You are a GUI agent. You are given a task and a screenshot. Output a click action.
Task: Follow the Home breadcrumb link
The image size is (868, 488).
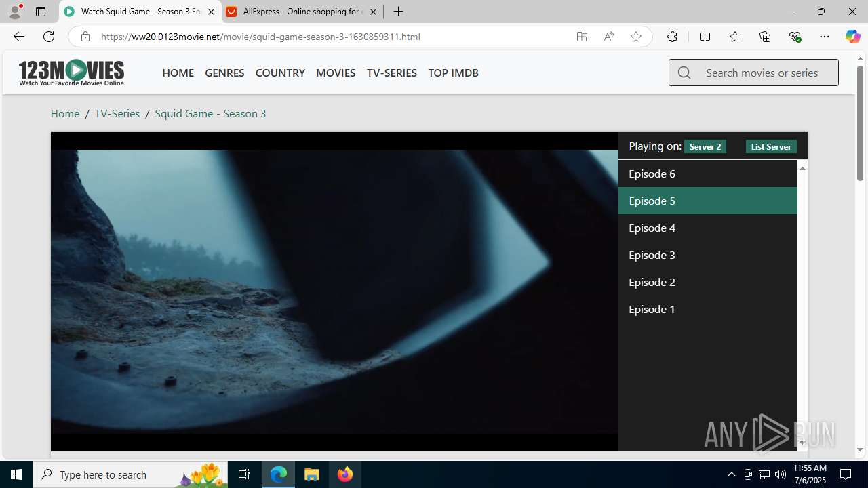click(x=65, y=113)
